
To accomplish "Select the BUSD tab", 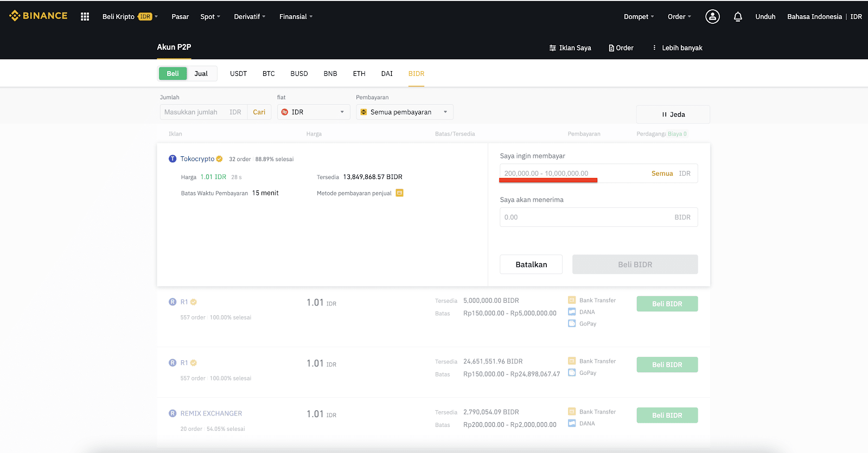I will pyautogui.click(x=299, y=74).
